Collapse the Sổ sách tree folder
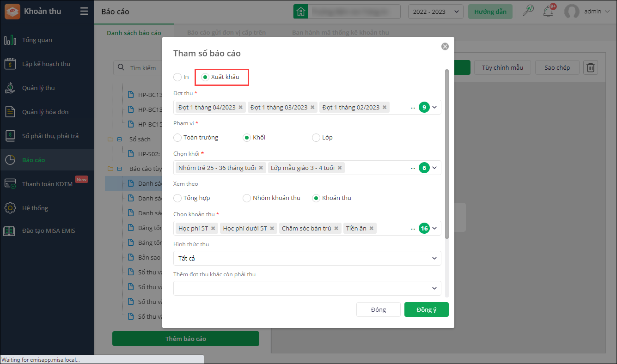Viewport: 617px width, 364px height. tap(119, 139)
